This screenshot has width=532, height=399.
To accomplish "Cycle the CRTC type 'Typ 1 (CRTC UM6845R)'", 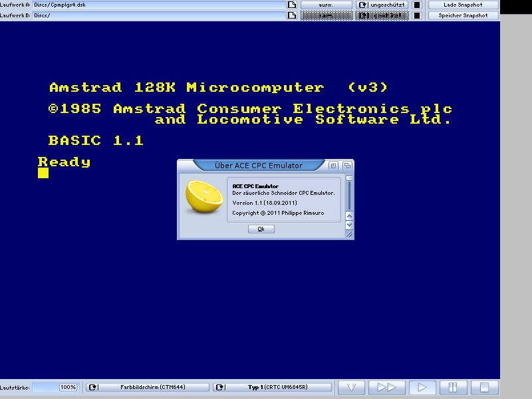I will point(273,387).
